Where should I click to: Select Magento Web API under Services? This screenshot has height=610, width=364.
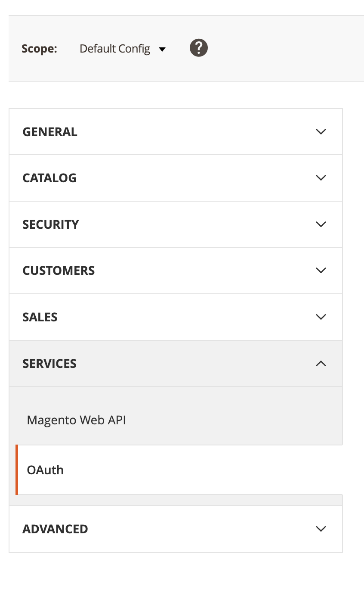click(x=77, y=420)
